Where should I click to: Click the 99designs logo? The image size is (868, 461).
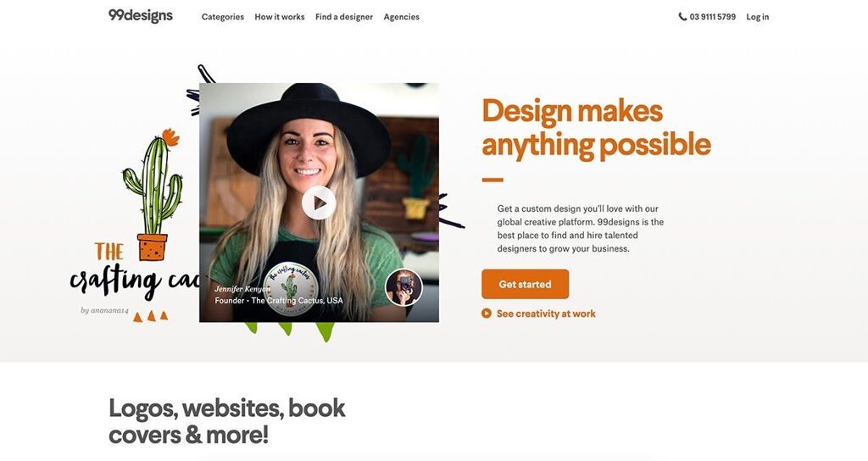pyautogui.click(x=141, y=16)
